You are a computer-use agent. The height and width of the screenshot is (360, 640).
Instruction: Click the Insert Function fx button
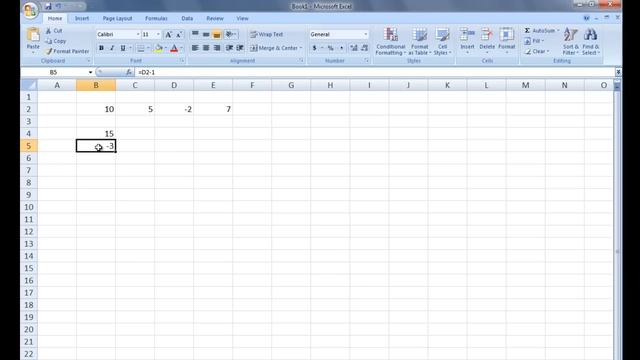click(x=129, y=72)
